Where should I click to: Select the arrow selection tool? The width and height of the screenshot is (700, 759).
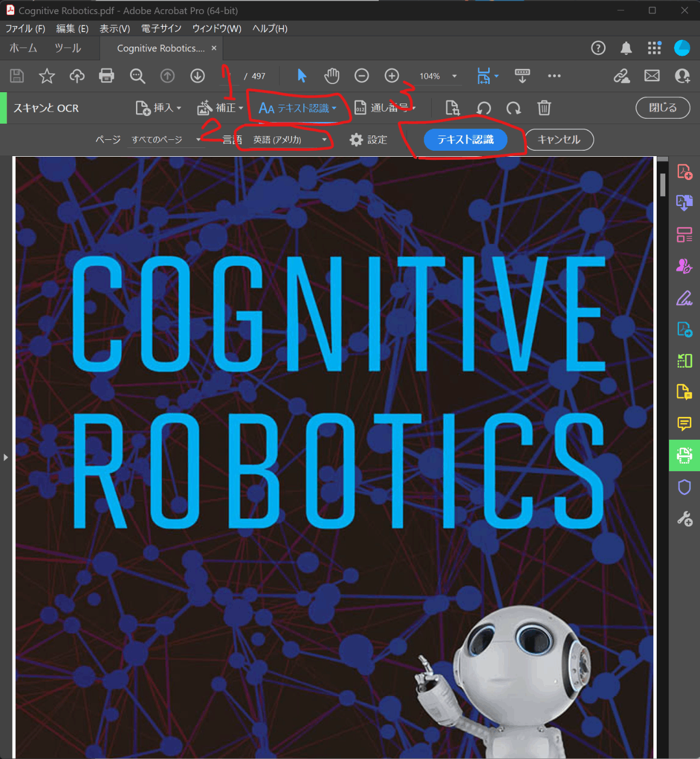pos(302,76)
